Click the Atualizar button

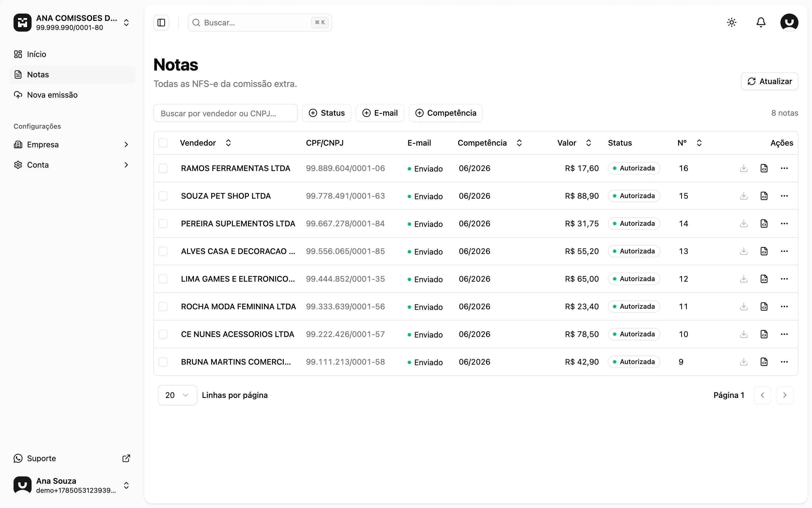(x=769, y=81)
